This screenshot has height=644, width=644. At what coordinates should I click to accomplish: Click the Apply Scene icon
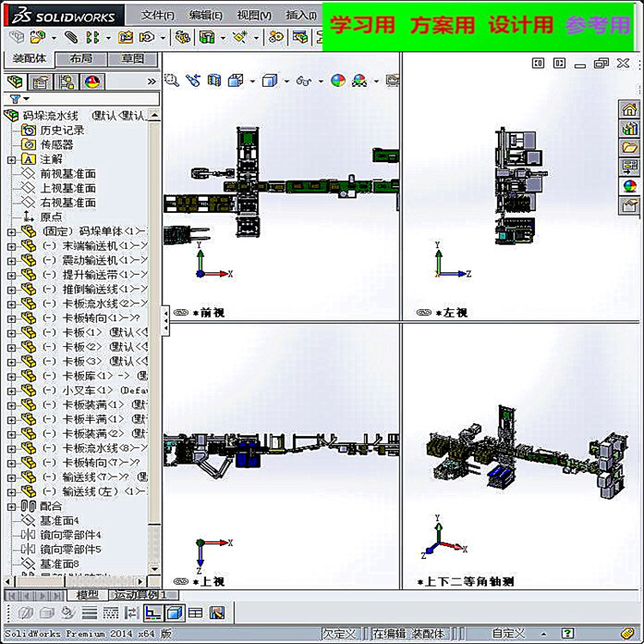tap(360, 80)
